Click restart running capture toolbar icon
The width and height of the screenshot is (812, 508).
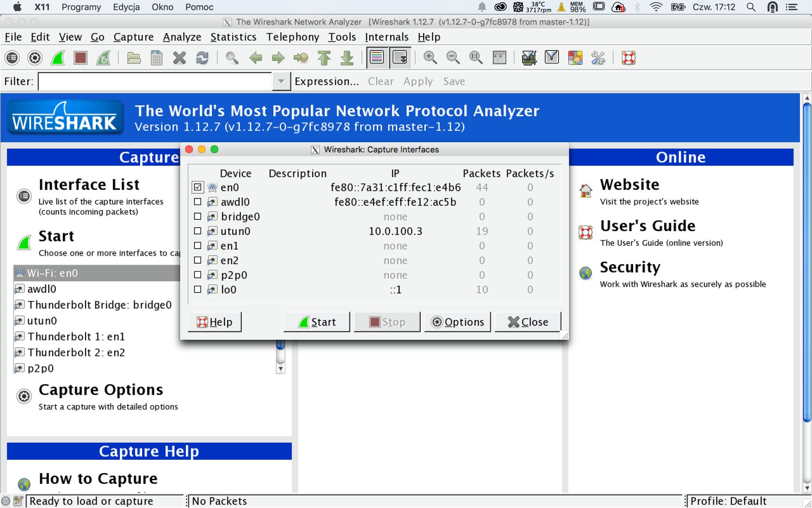(103, 58)
